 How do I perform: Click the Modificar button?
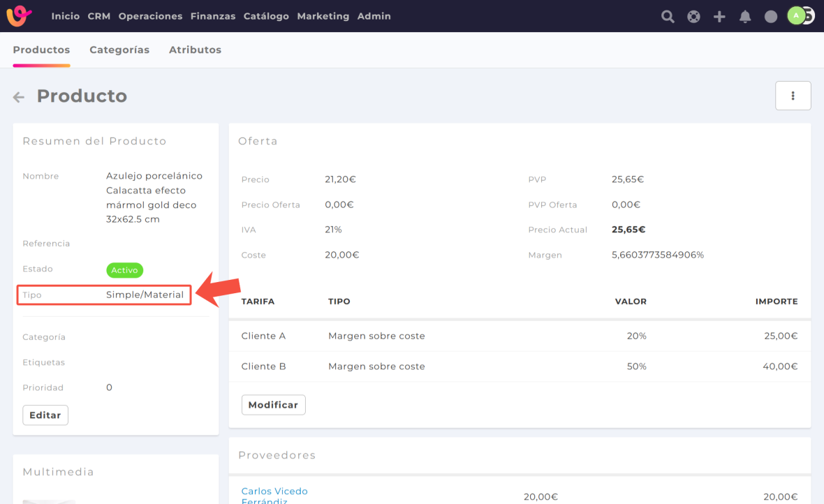[x=273, y=405]
